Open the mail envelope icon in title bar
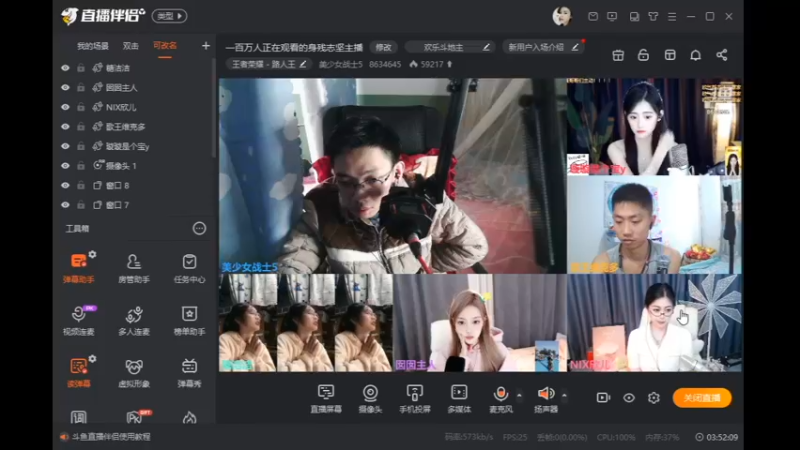This screenshot has height=450, width=800. tap(593, 16)
